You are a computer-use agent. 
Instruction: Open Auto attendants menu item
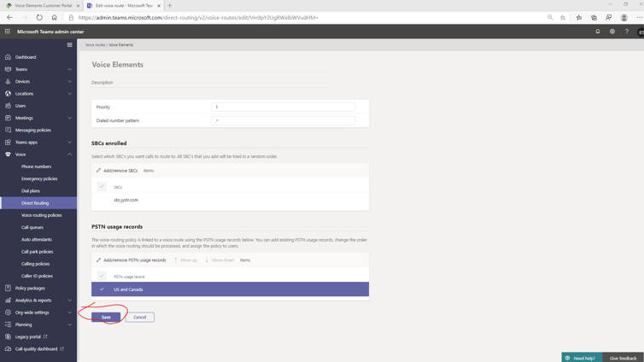click(37, 239)
